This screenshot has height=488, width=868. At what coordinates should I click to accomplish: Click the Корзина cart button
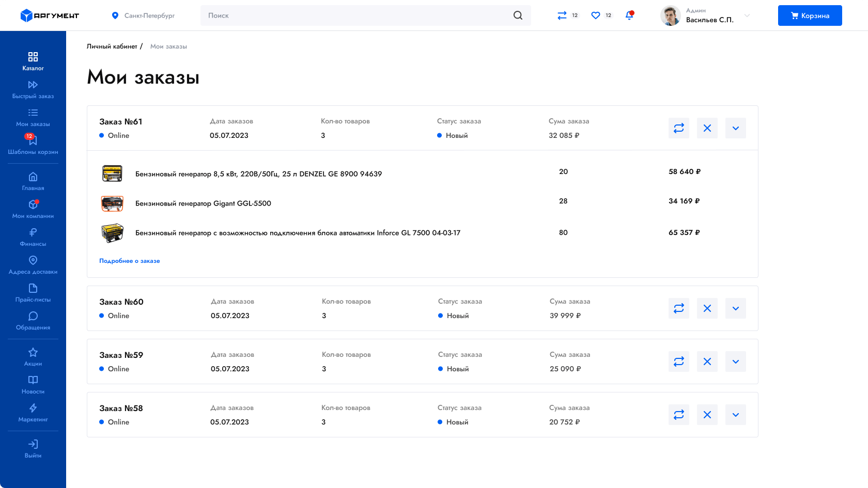pyautogui.click(x=810, y=15)
